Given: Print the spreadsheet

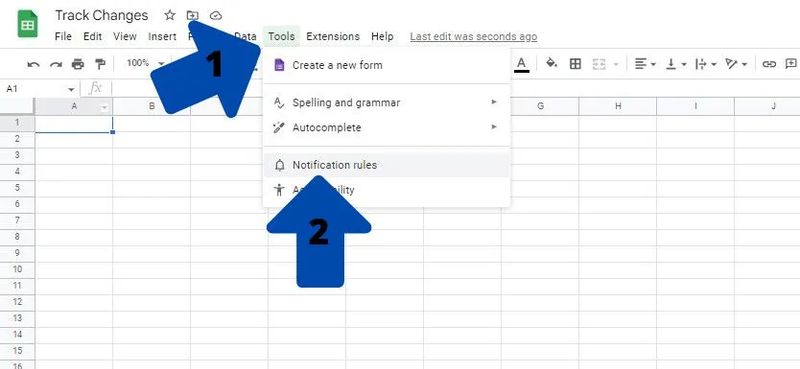Looking at the screenshot, I should tap(78, 64).
